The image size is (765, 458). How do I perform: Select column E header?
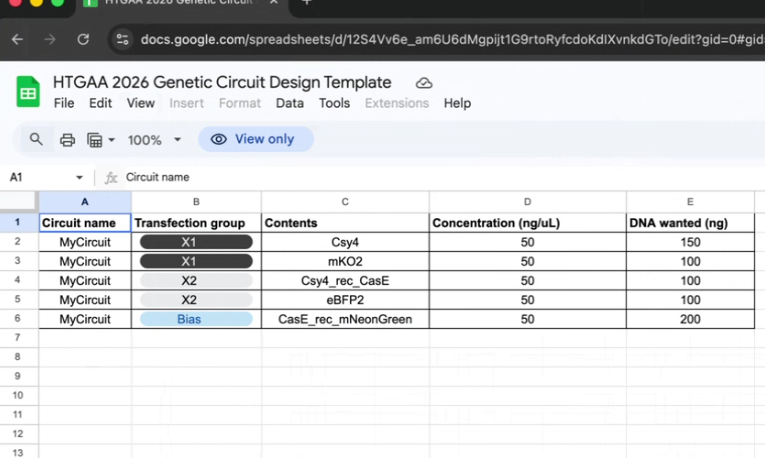pos(690,202)
